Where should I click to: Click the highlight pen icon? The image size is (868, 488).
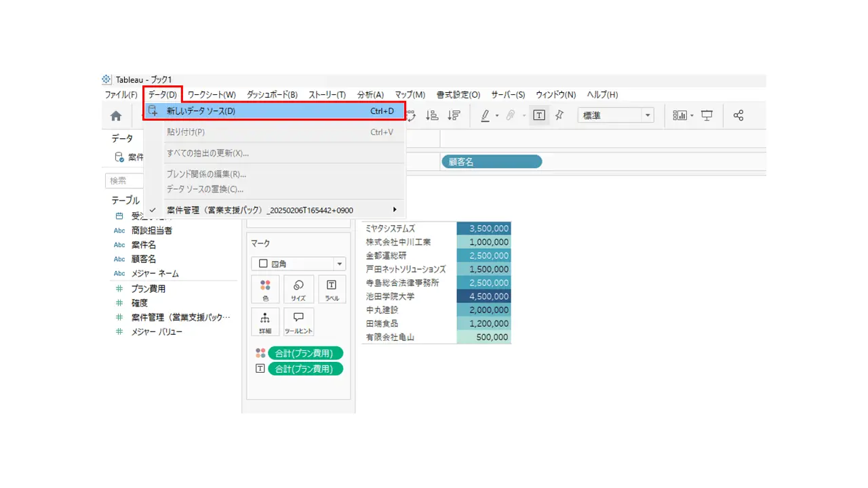[486, 116]
